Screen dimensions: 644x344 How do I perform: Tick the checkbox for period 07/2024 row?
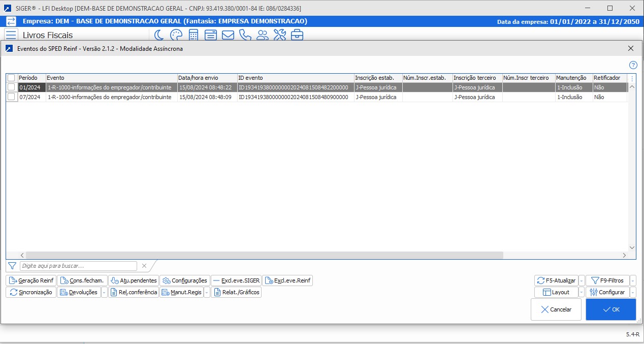click(x=11, y=97)
